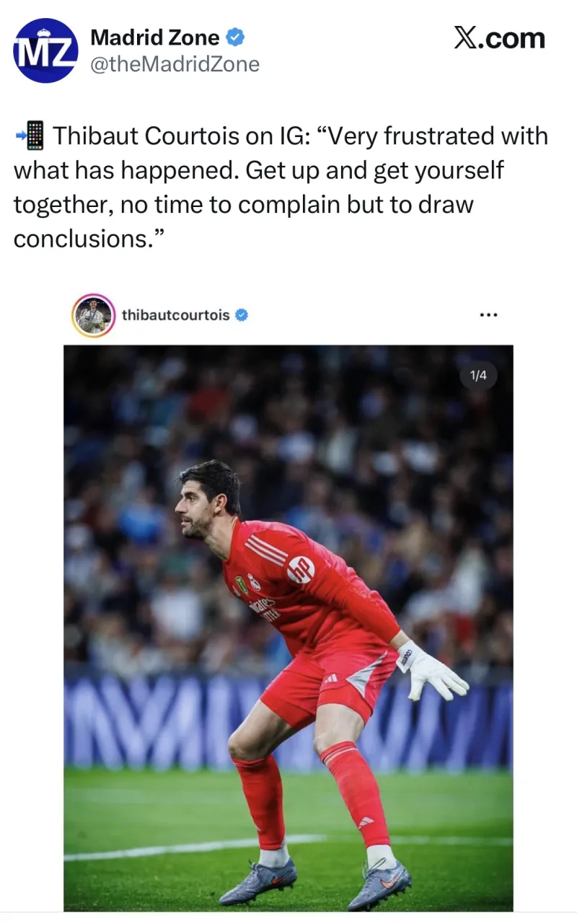Screen dimensions: 577x924
Task: Open the @theMadridZone handle
Action: (x=175, y=65)
